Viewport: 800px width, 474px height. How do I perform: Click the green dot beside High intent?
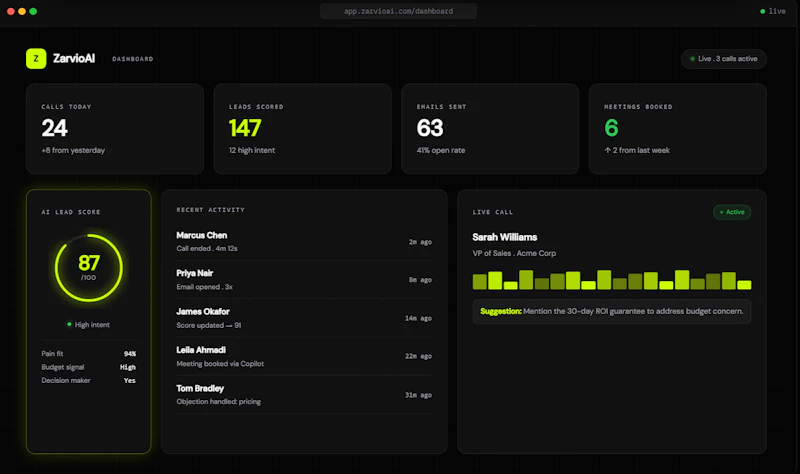point(69,324)
